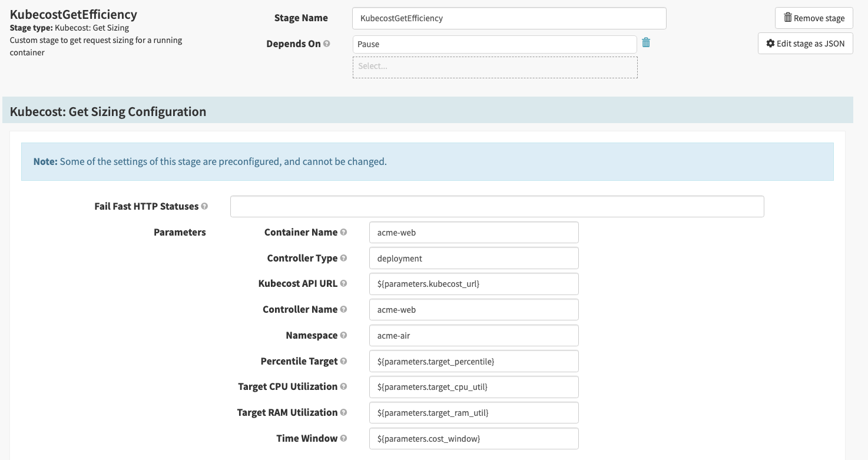
Task: Click the Pause dependency entry
Action: 495,44
